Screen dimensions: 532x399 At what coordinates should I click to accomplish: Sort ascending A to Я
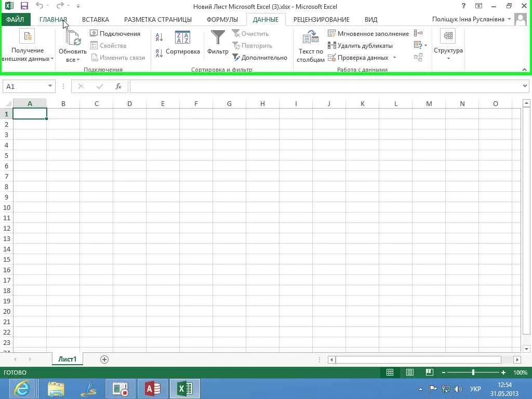(x=159, y=37)
